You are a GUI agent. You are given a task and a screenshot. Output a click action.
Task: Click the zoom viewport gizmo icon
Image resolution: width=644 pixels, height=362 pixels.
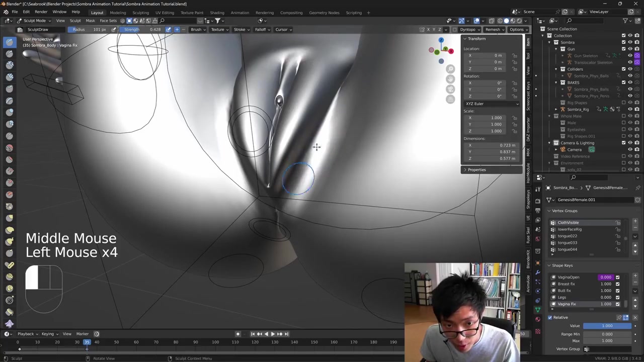point(450,69)
